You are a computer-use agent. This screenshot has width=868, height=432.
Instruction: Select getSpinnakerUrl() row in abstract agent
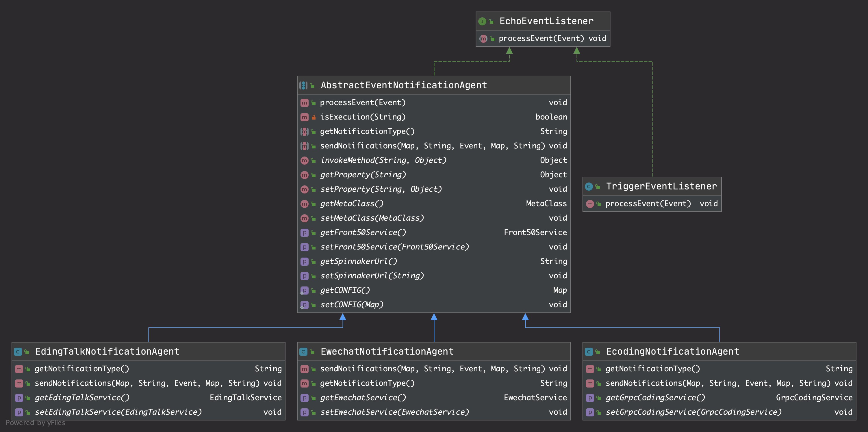tap(359, 261)
